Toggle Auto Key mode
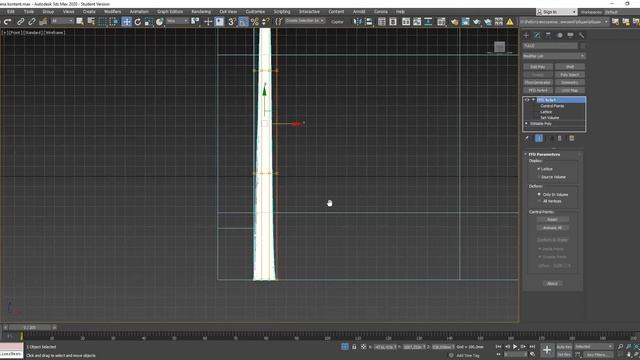Image resolution: width=640 pixels, height=360 pixels. pyautogui.click(x=564, y=347)
